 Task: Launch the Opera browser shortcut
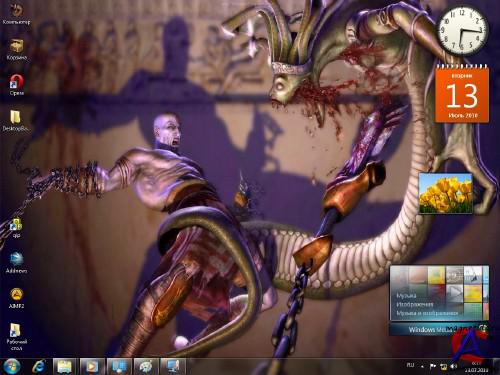pyautogui.click(x=17, y=85)
